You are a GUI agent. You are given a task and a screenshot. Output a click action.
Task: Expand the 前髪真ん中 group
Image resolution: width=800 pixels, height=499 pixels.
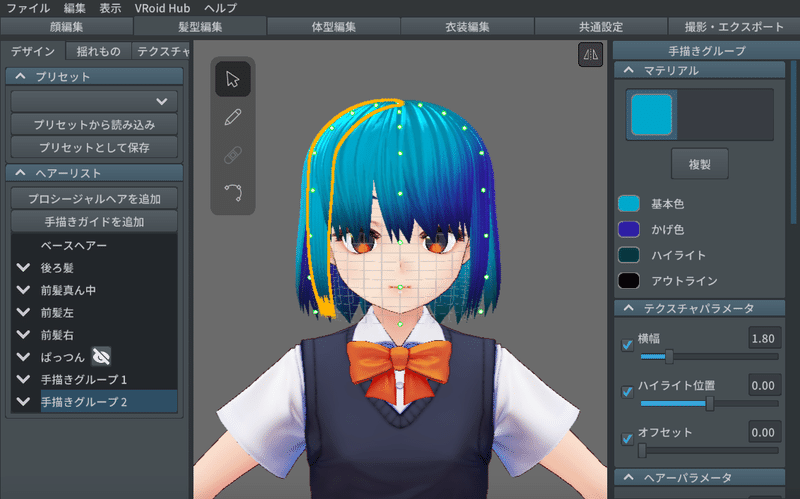pos(23,290)
